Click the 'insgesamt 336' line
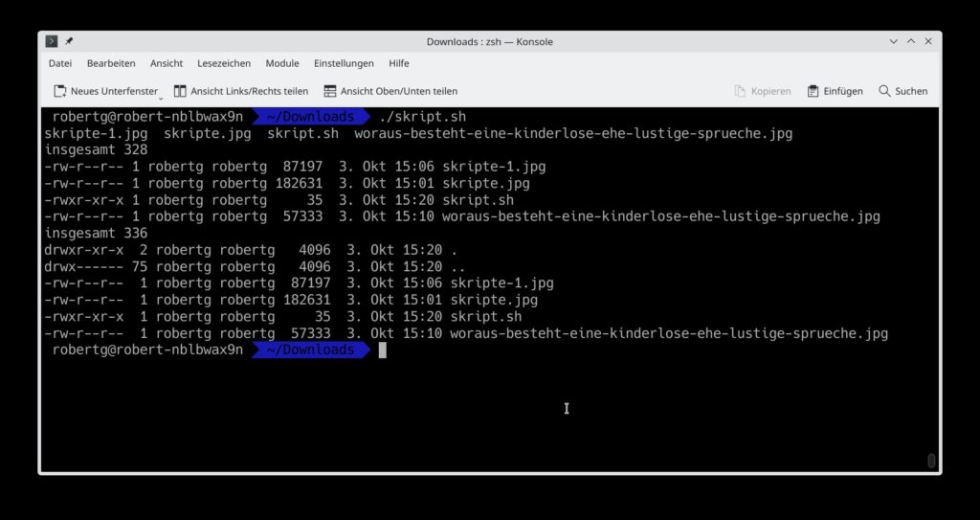 (97, 234)
